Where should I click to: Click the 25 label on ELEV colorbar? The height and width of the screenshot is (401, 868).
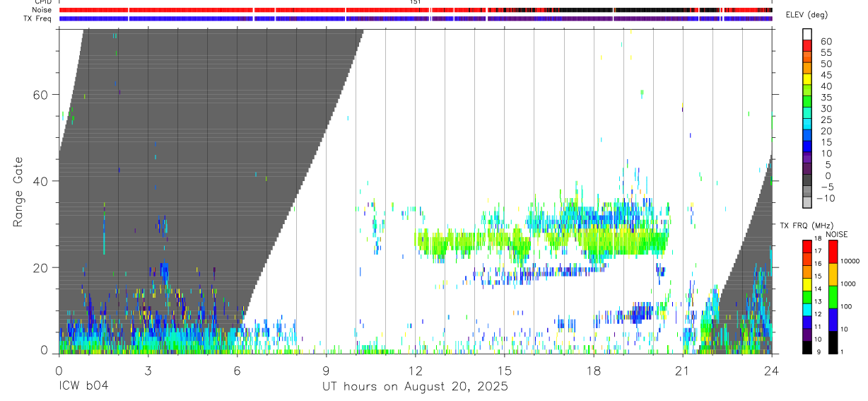click(x=826, y=120)
